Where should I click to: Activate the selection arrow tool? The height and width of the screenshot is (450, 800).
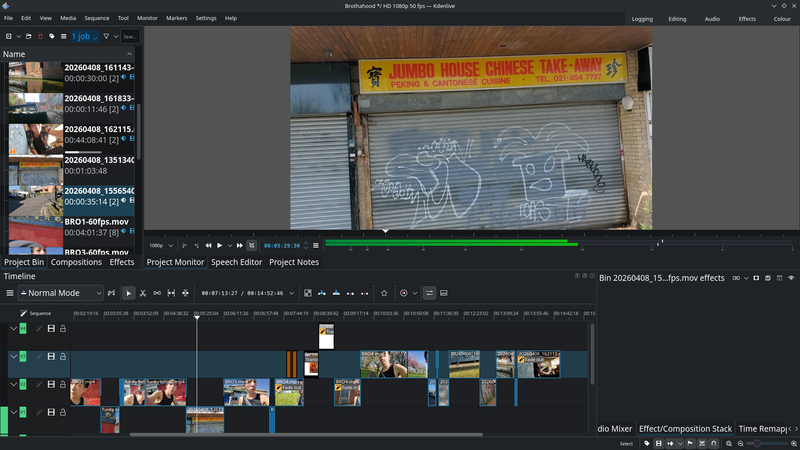(129, 293)
